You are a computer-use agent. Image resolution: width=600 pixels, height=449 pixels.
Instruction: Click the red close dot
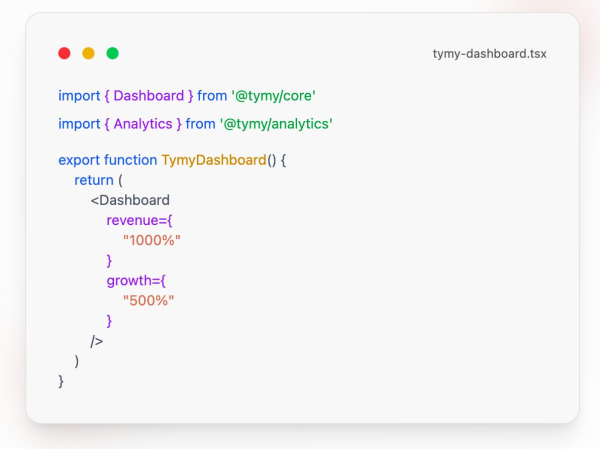click(64, 53)
